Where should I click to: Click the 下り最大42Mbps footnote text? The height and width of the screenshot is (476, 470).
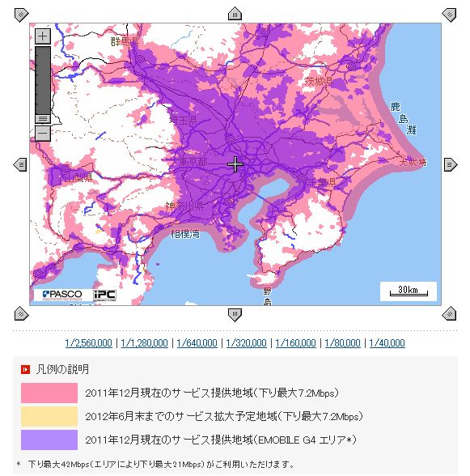[161, 464]
